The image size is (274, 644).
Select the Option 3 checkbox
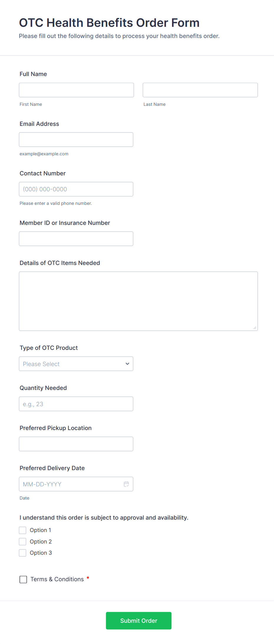23,553
